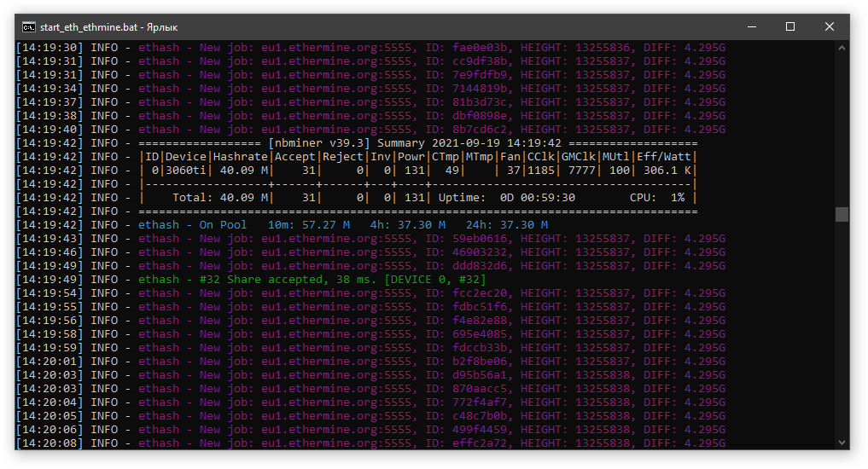Click job ID 8b7cd6c2

pyautogui.click(x=480, y=130)
